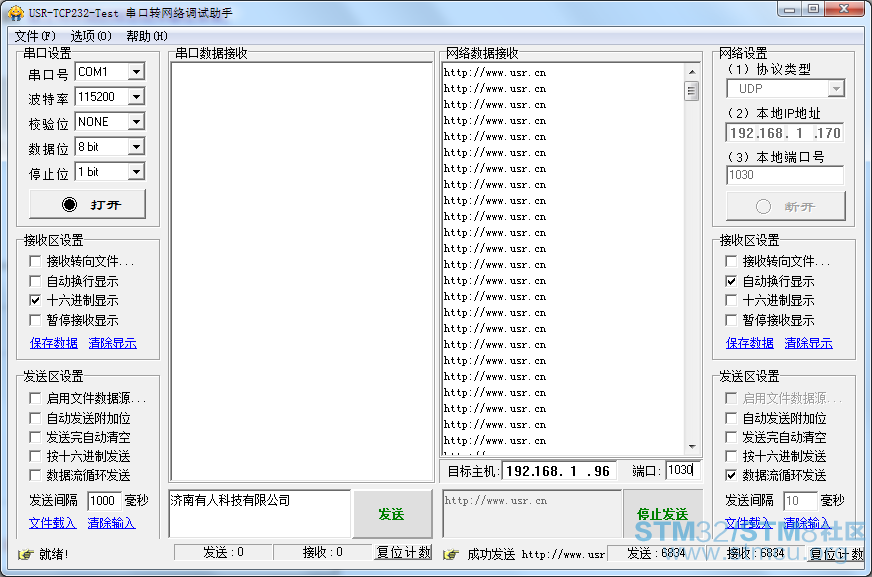
Task: Enable serial 按十六进制发送 checkbox
Action: [35, 456]
